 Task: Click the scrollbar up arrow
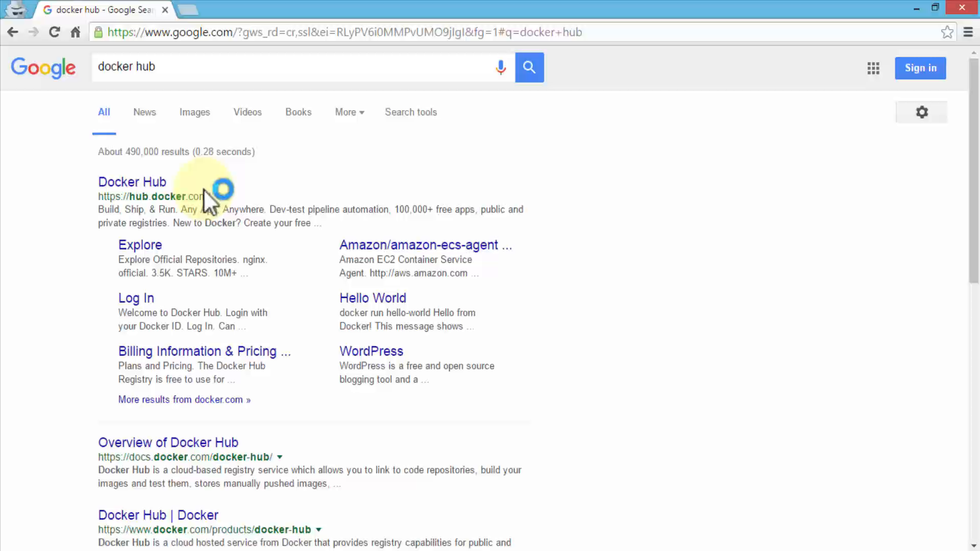(x=974, y=52)
